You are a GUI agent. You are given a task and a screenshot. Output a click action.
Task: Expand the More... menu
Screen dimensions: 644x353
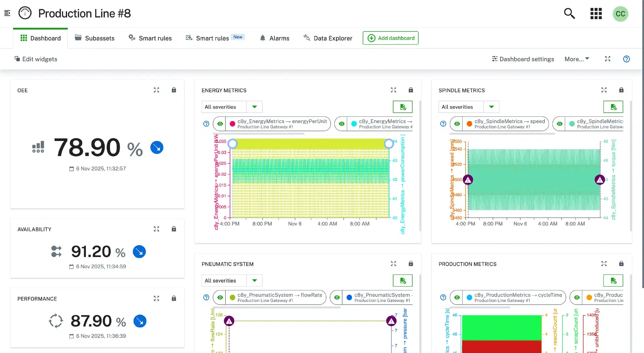[577, 59]
